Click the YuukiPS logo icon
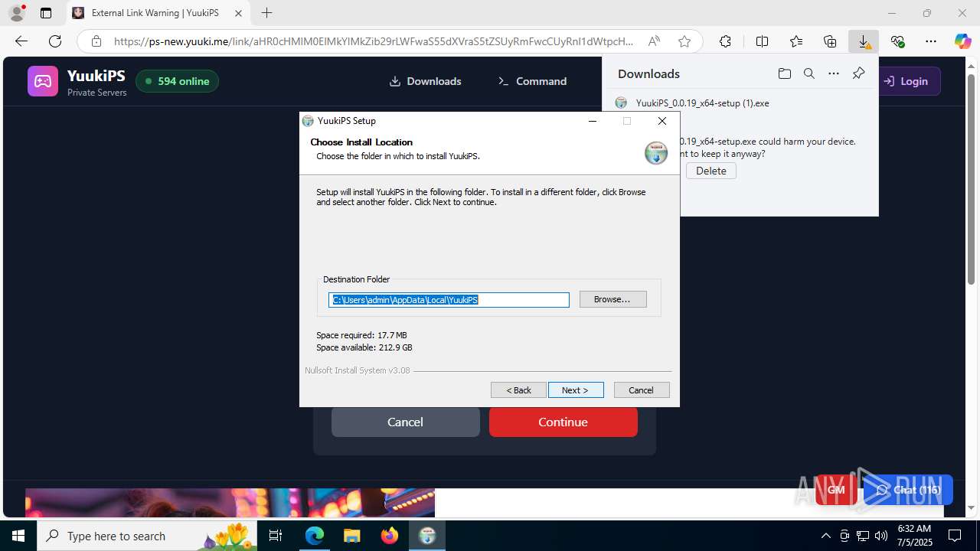This screenshot has height=551, width=980. click(x=43, y=81)
